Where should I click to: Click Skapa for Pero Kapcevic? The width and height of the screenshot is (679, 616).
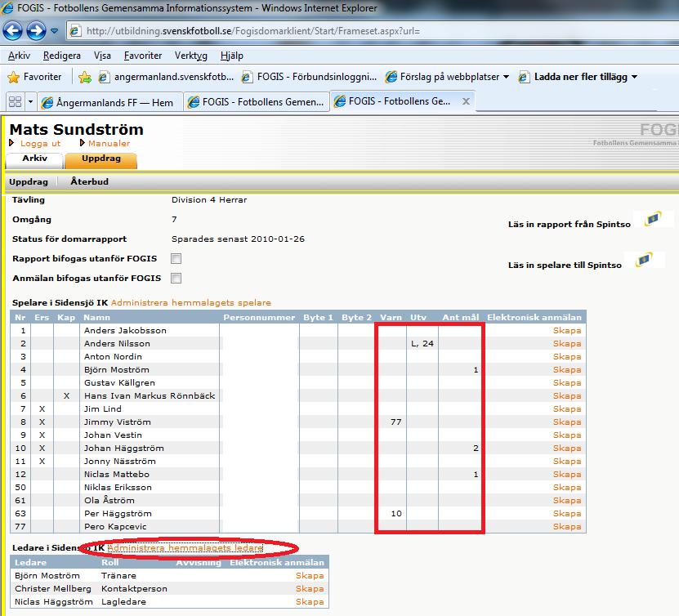click(x=567, y=526)
